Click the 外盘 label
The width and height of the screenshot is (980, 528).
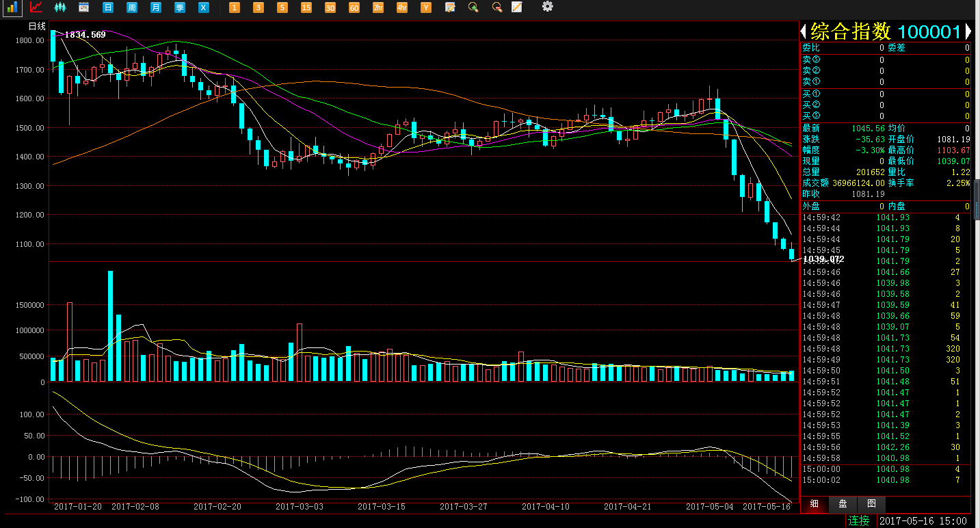pyautogui.click(x=811, y=206)
